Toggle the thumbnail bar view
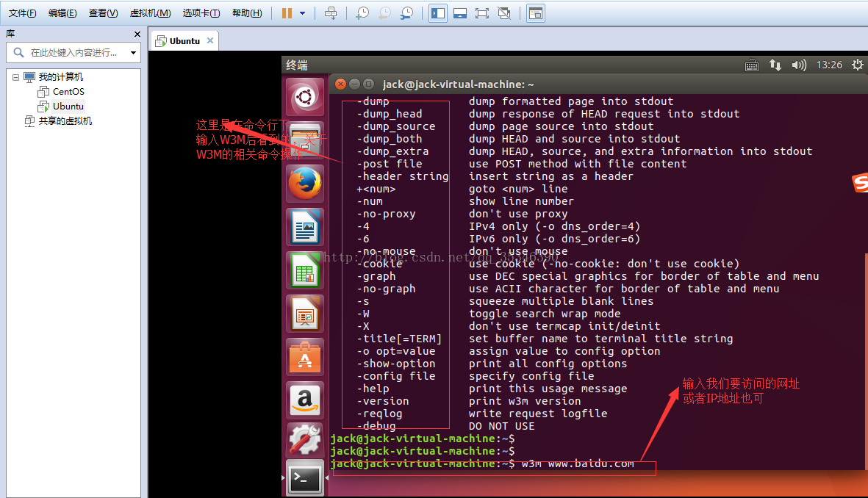The height and width of the screenshot is (498, 868). pyautogui.click(x=460, y=13)
